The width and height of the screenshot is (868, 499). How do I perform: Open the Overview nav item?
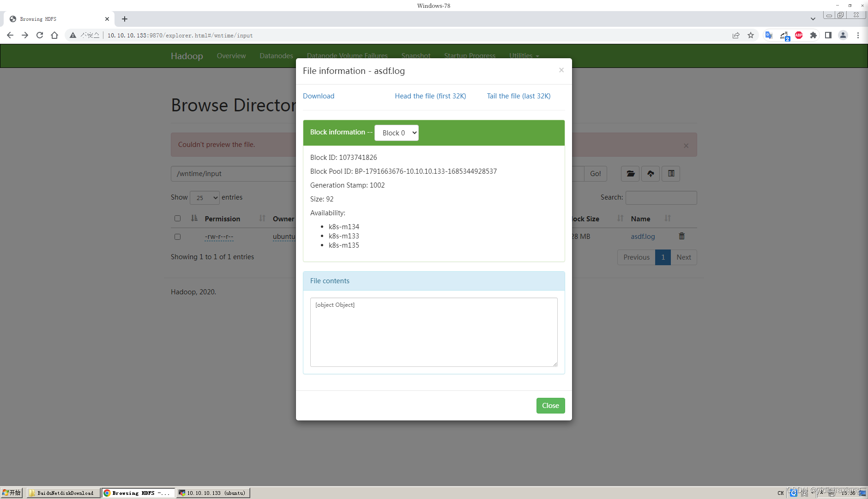231,55
